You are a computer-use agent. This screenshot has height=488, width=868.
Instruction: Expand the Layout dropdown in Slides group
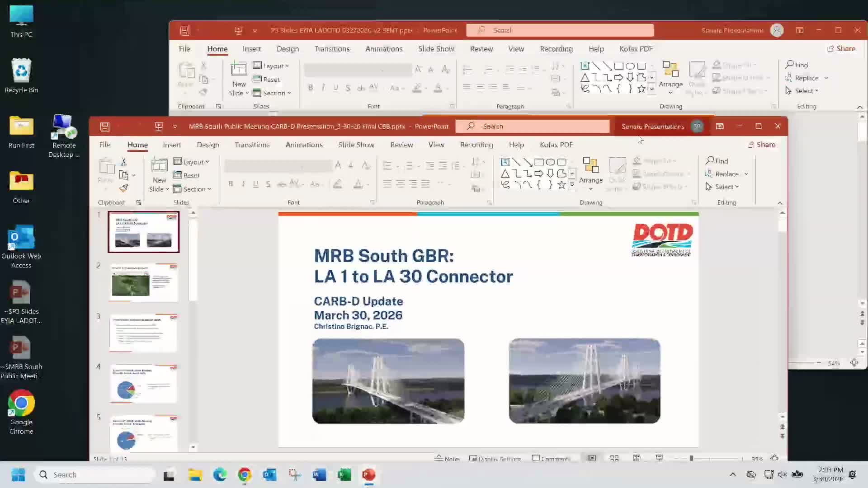pos(192,162)
